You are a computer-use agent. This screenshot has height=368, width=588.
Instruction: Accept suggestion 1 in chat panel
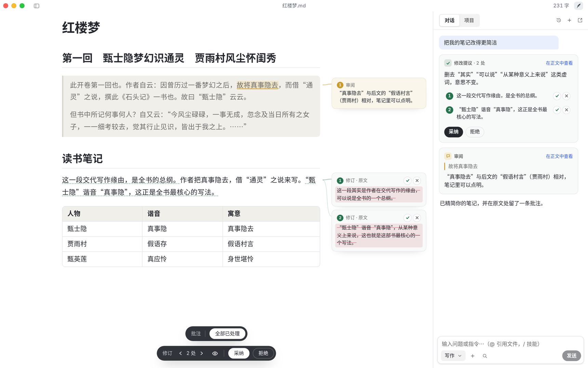pos(557,96)
